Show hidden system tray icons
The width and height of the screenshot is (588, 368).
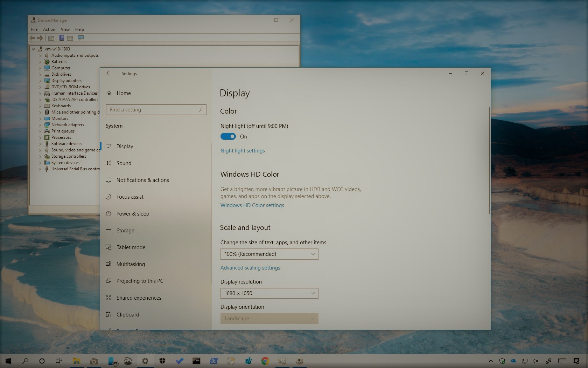(491, 361)
